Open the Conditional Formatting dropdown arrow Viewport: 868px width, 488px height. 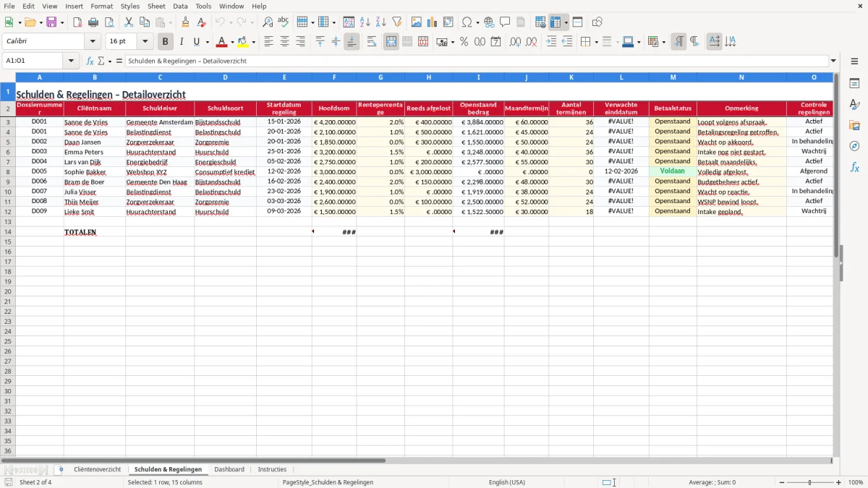(663, 42)
